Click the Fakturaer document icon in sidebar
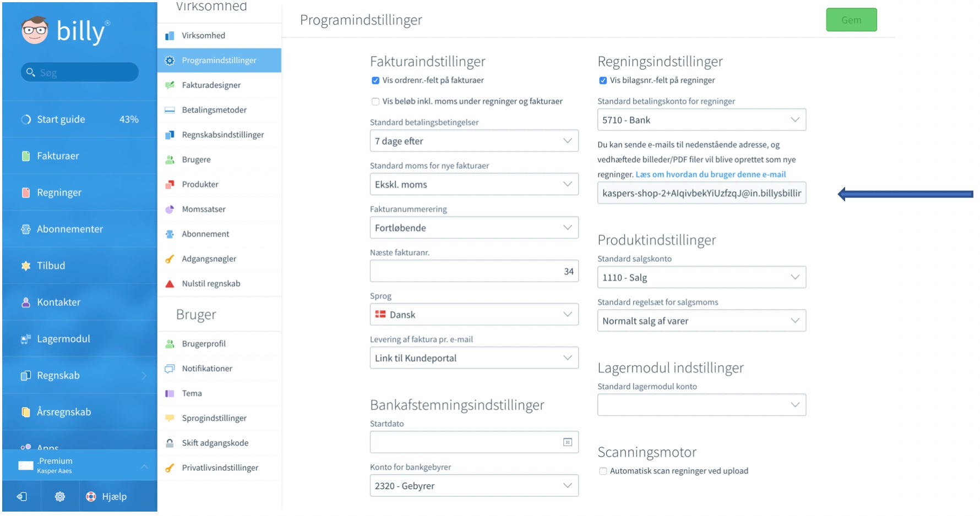Screen dimensions: 980x516 [x=25, y=156]
